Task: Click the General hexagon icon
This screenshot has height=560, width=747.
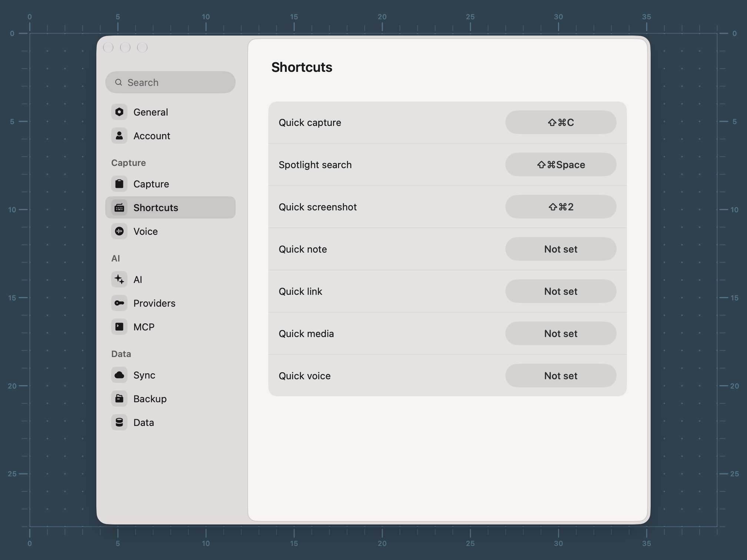Action: tap(119, 112)
